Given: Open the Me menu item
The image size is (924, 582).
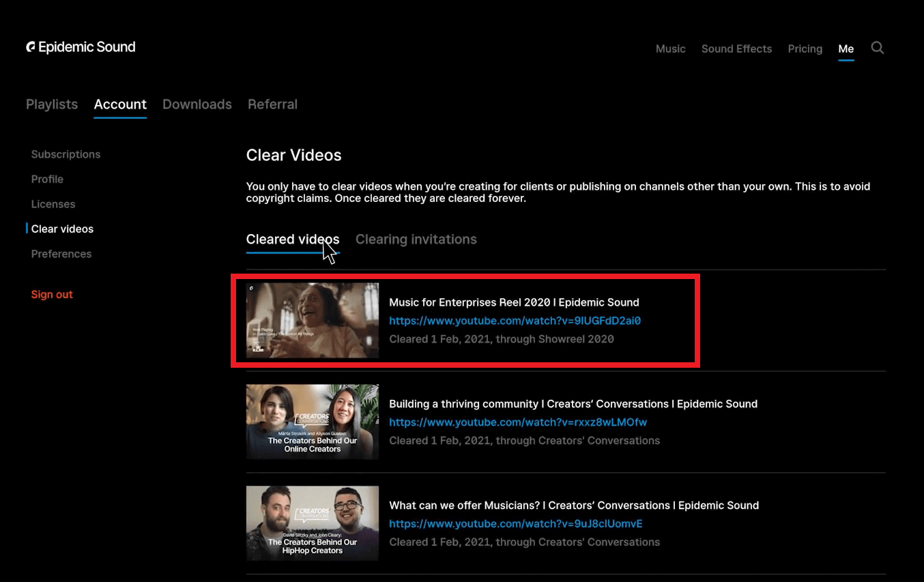Looking at the screenshot, I should tap(846, 49).
